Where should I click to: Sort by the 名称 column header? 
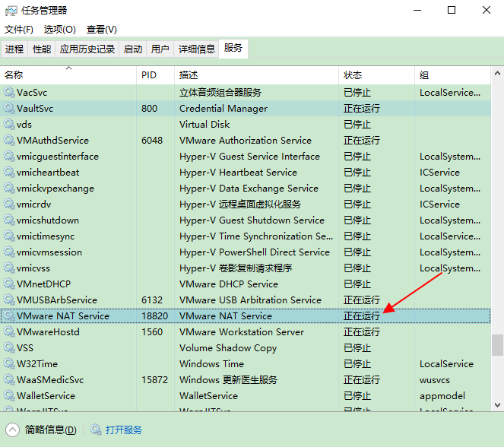click(68, 74)
